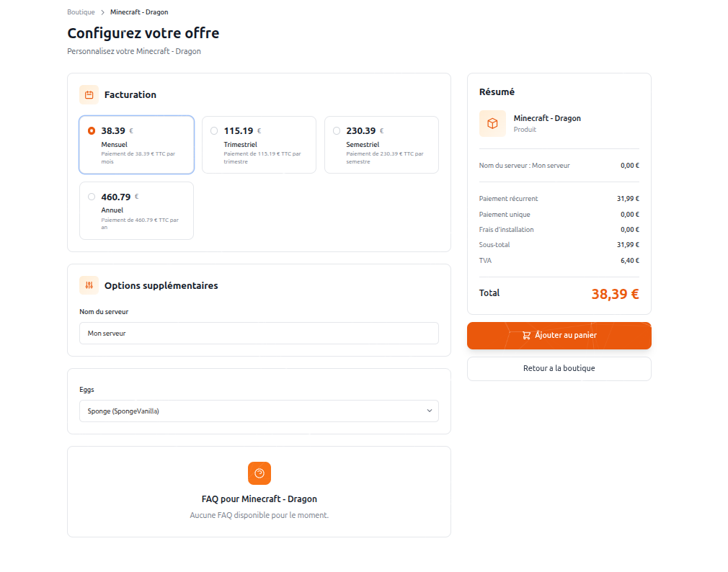The image size is (728, 572).
Task: Choose the Annuel 460.79 € billing option
Action: (x=92, y=197)
